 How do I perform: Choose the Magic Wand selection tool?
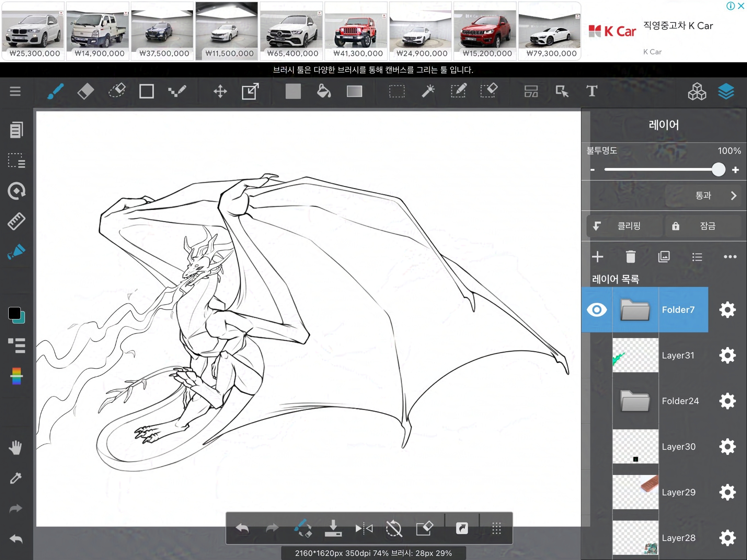428,91
